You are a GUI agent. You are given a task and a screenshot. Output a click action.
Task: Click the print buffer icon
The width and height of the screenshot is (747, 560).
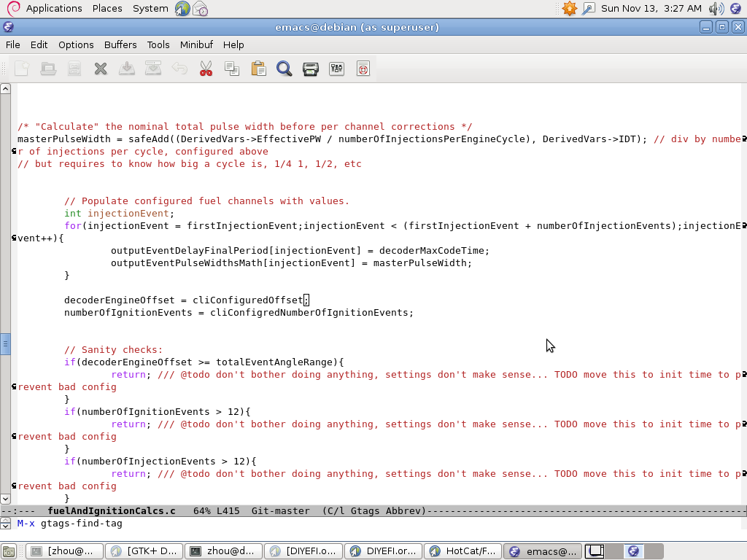click(x=311, y=69)
